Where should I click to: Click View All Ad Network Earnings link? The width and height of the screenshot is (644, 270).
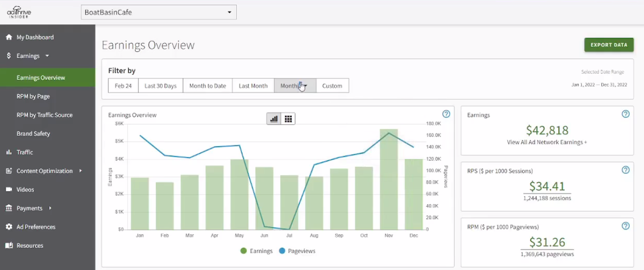[x=547, y=142]
